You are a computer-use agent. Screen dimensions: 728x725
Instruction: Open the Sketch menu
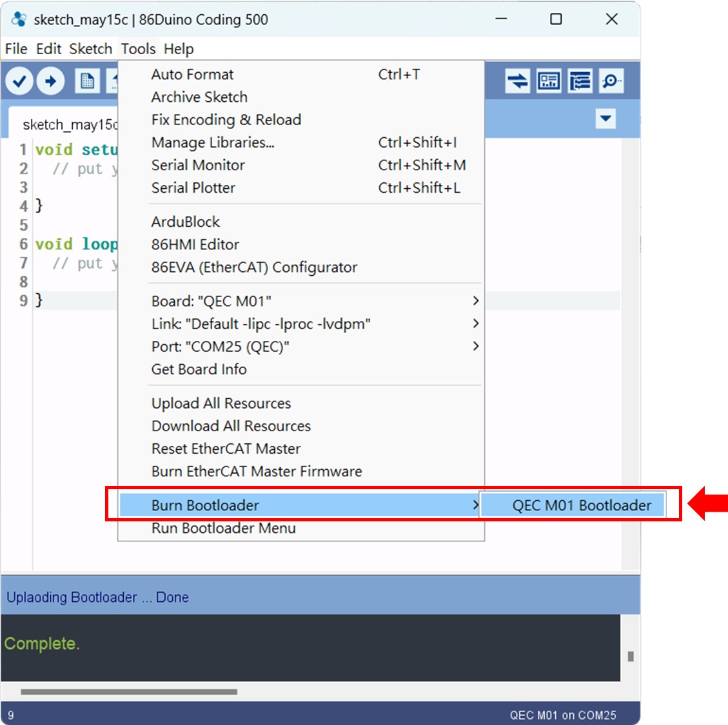(x=90, y=48)
